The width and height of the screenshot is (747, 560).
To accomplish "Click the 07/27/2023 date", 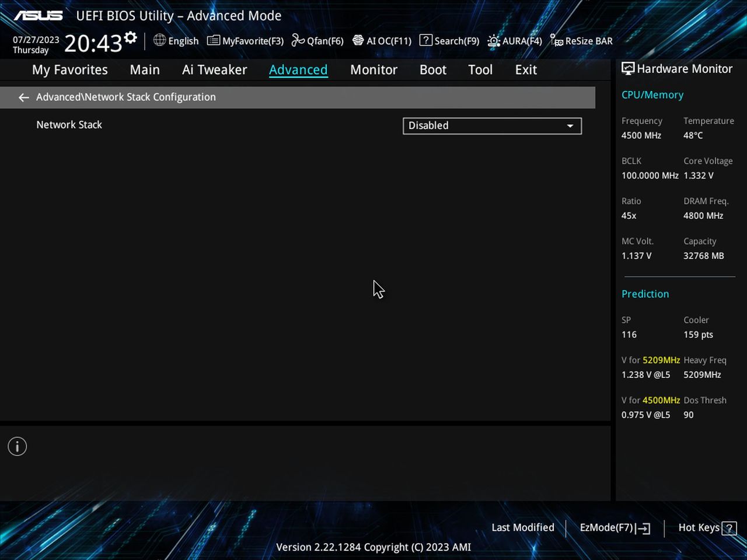I will click(36, 40).
